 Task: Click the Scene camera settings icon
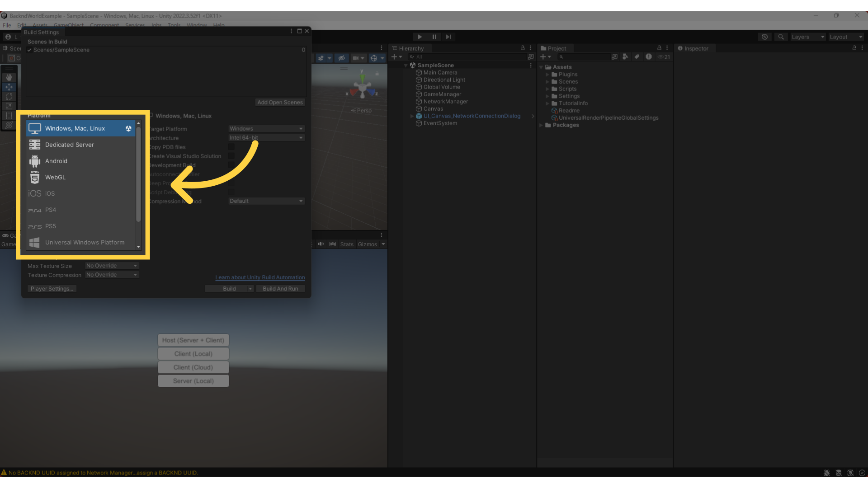point(358,58)
